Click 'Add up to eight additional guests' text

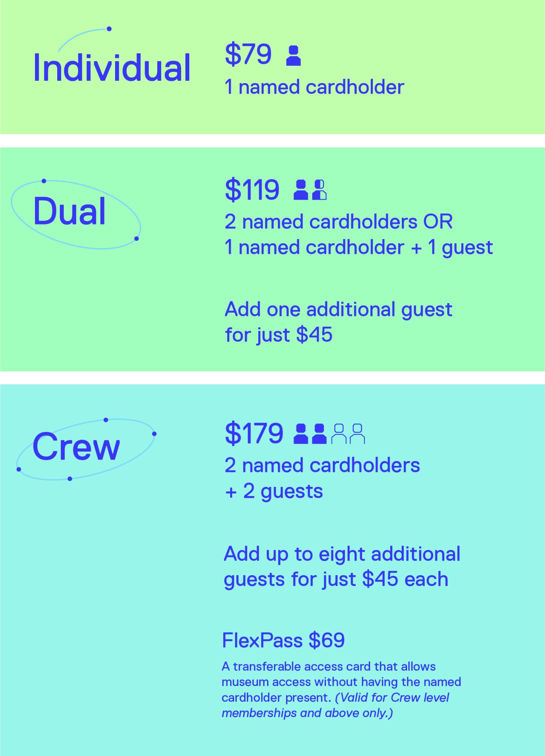point(342,566)
